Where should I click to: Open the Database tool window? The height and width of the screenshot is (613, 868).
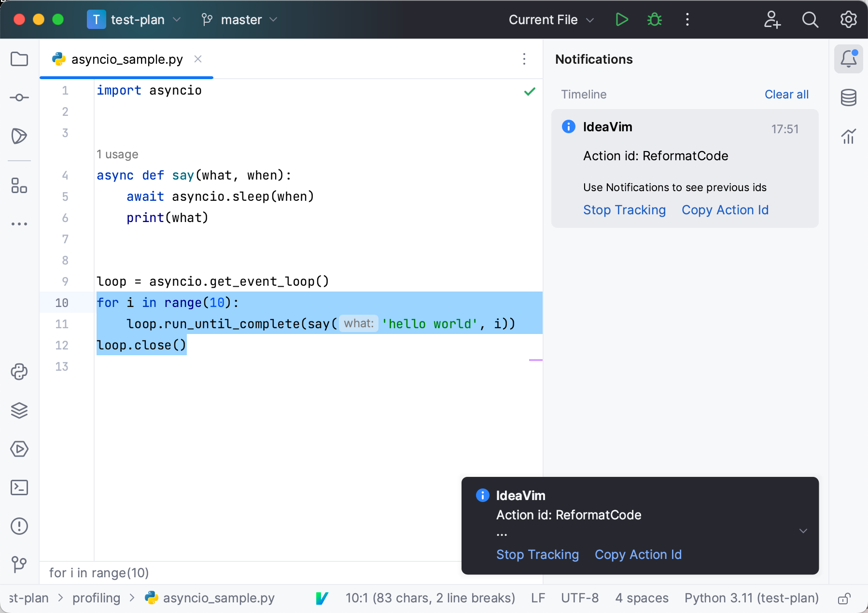click(848, 98)
